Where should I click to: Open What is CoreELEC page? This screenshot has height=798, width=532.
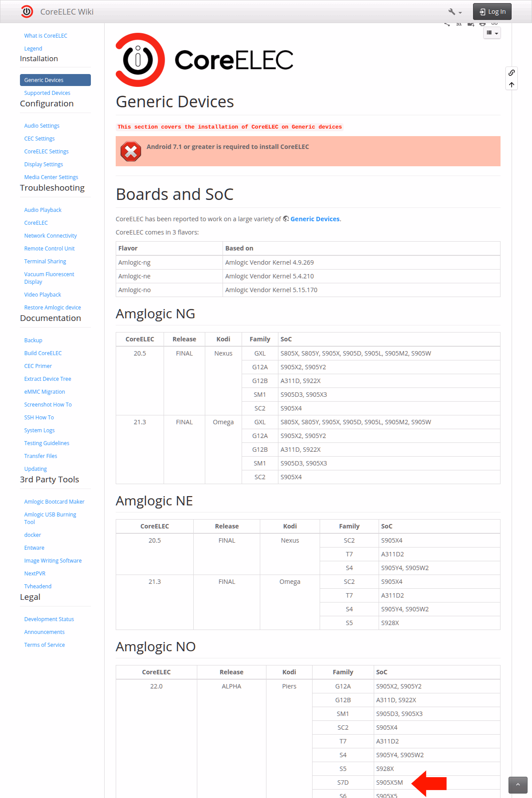coord(46,36)
